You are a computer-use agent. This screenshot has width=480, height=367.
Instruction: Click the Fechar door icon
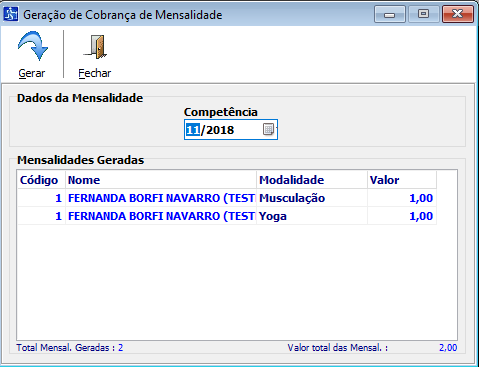tap(96, 47)
